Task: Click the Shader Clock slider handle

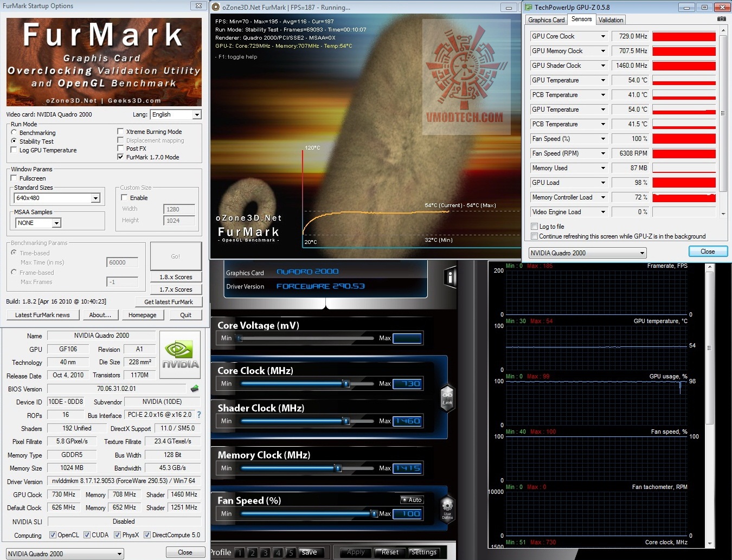Action: point(346,421)
